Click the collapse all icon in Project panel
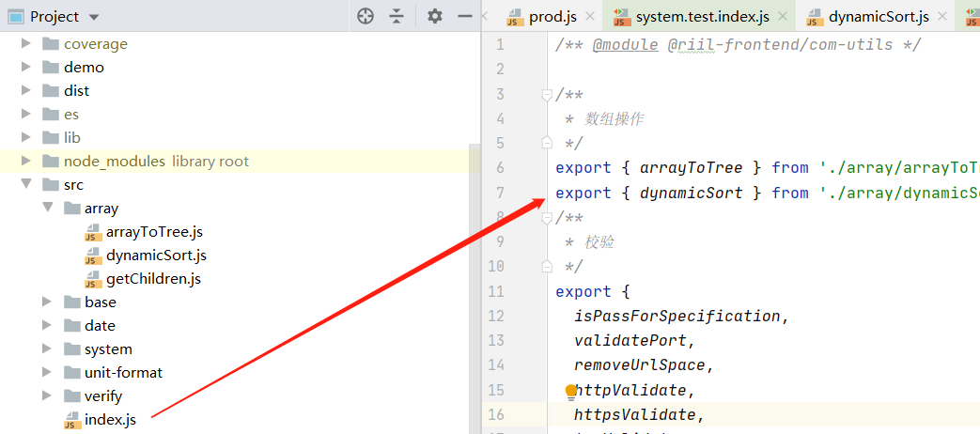The width and height of the screenshot is (980, 434). click(x=397, y=16)
